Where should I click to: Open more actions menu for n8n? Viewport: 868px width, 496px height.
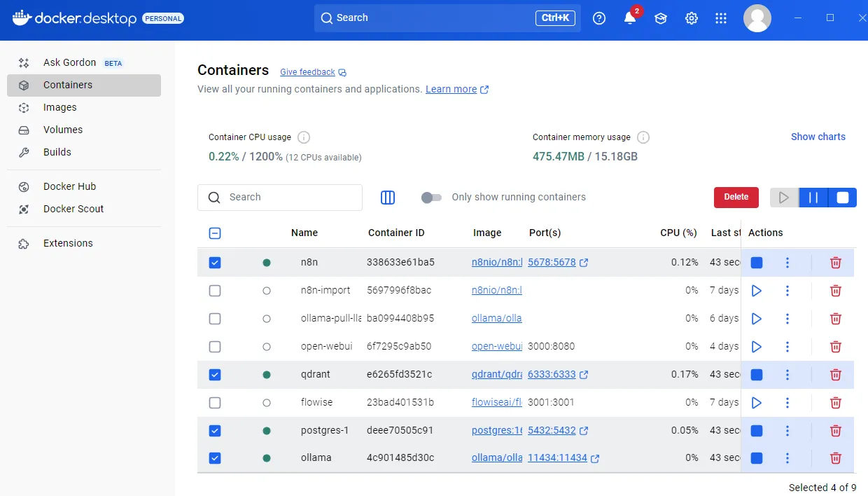point(787,263)
